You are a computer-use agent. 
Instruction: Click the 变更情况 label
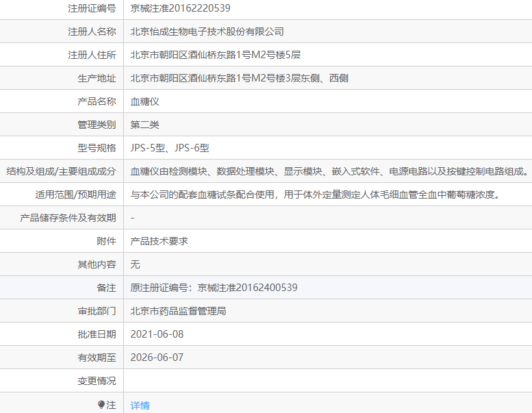tap(97, 381)
